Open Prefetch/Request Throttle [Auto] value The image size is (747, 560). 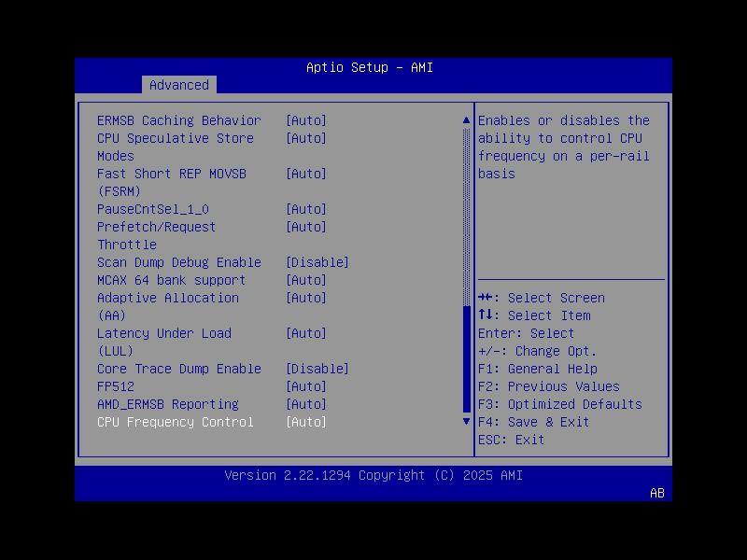pyautogui.click(x=306, y=227)
